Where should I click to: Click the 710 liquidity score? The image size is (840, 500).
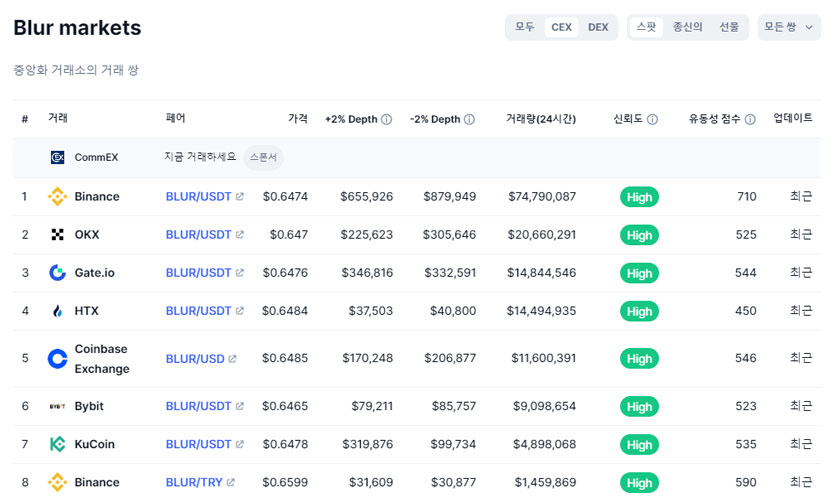click(x=747, y=197)
